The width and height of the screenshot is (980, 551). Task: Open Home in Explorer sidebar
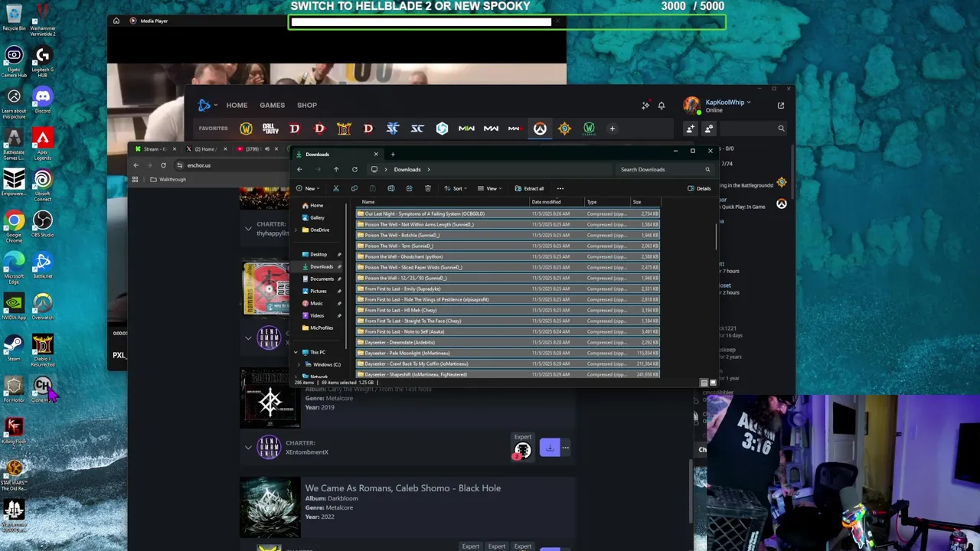[312, 205]
